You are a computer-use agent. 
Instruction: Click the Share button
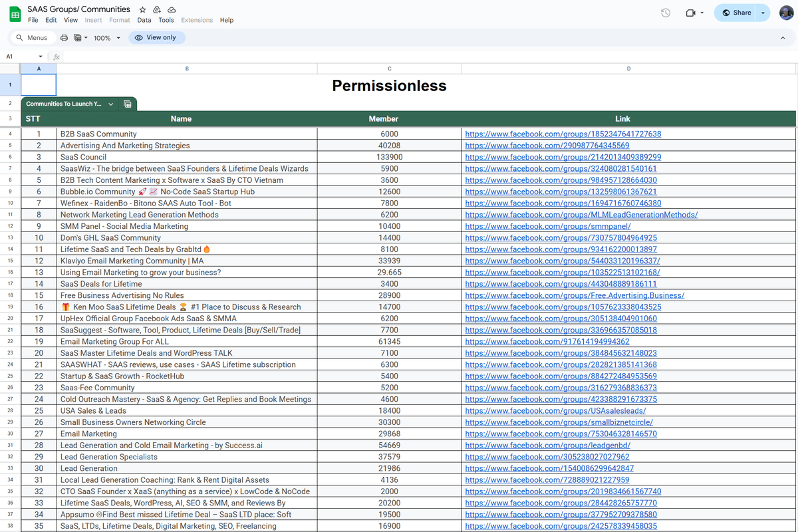click(736, 13)
